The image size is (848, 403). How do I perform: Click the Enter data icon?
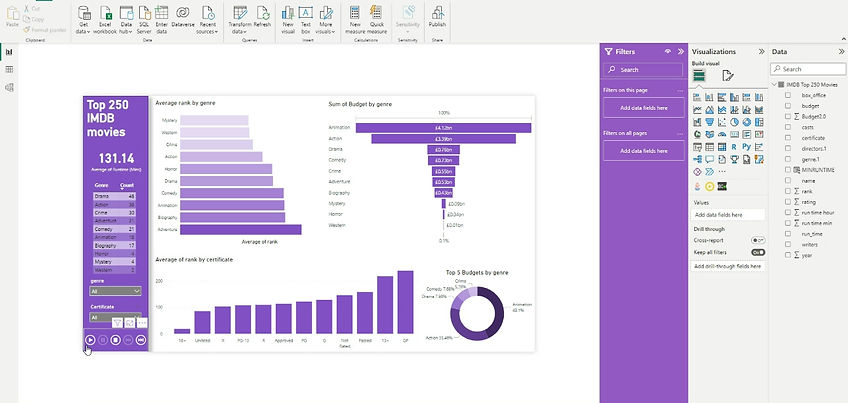(161, 12)
